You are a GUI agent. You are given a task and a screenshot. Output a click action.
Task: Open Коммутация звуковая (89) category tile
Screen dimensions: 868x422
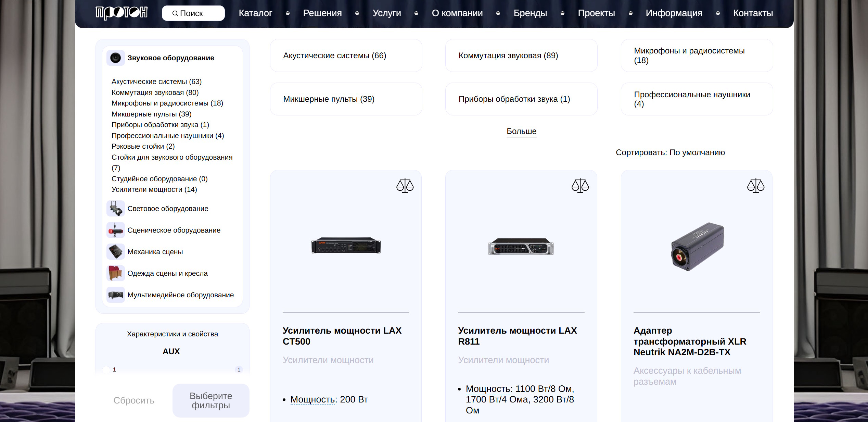point(521,55)
